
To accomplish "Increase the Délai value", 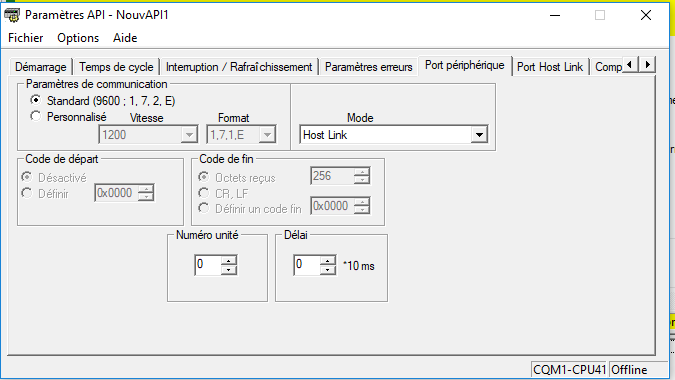I will 328,261.
